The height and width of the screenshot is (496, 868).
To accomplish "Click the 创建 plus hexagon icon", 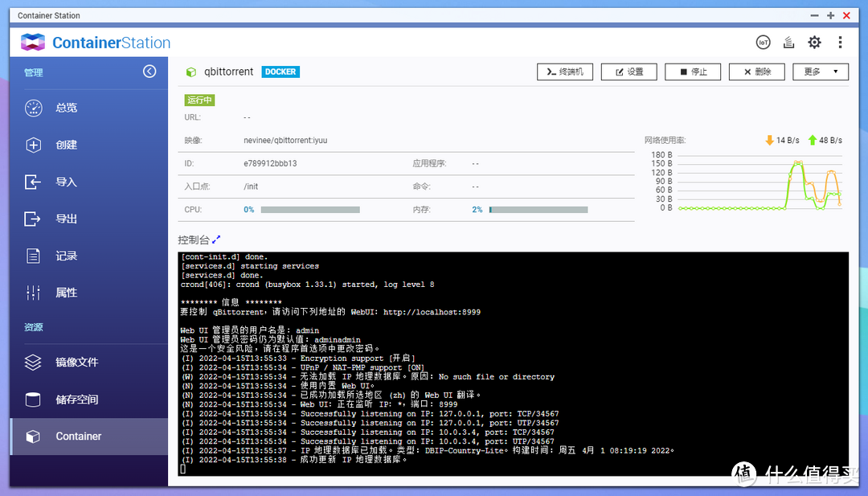I will tap(33, 145).
